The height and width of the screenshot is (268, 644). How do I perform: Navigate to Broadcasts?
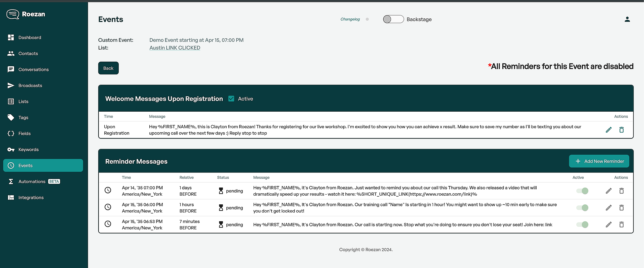coord(43,85)
